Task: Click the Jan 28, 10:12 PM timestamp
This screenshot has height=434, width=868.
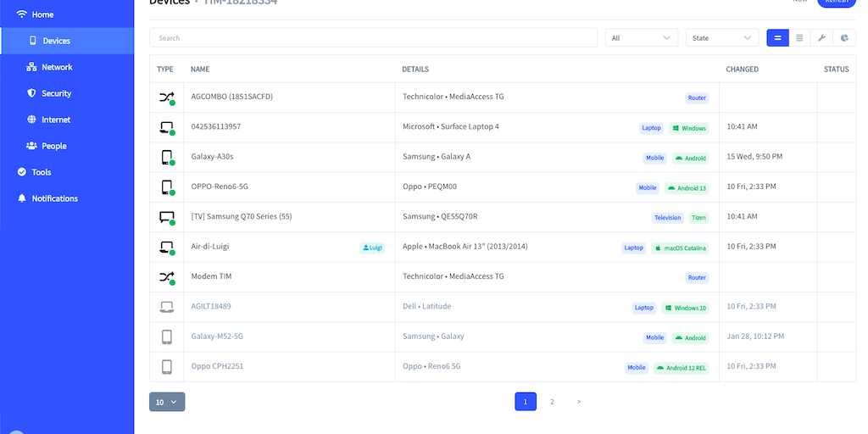Action: [755, 336]
